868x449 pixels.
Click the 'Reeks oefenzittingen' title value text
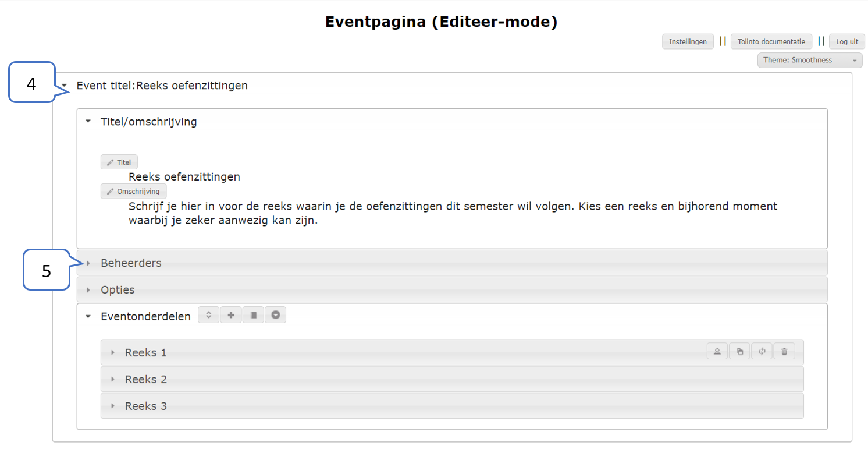point(184,176)
